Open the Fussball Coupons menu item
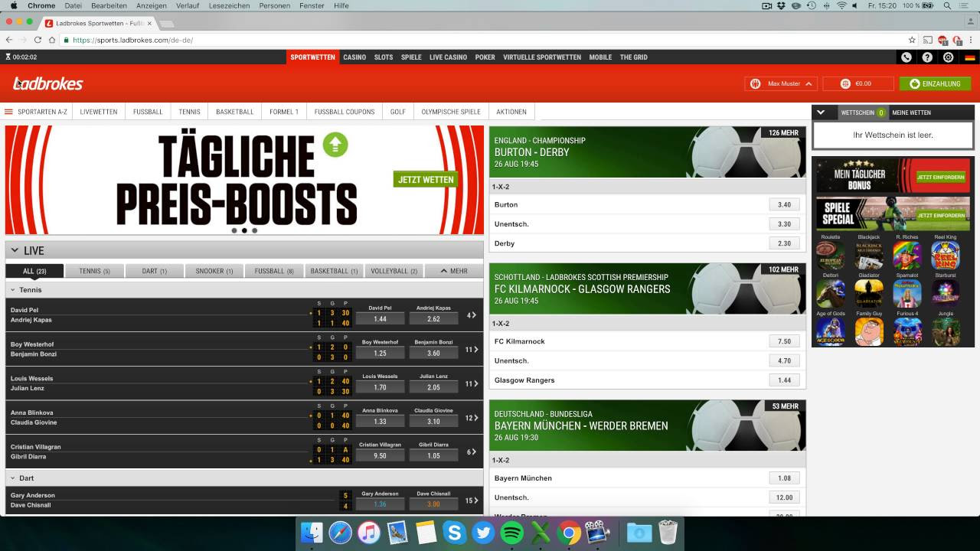 345,112
